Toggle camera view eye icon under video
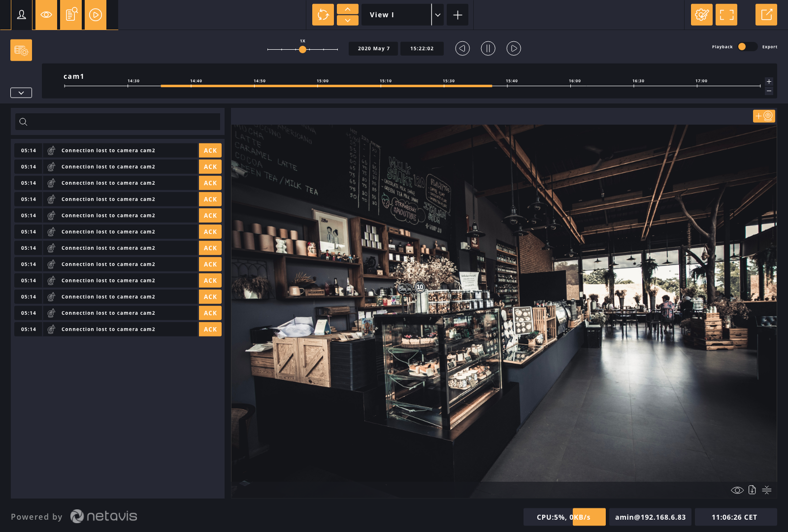 [737, 490]
